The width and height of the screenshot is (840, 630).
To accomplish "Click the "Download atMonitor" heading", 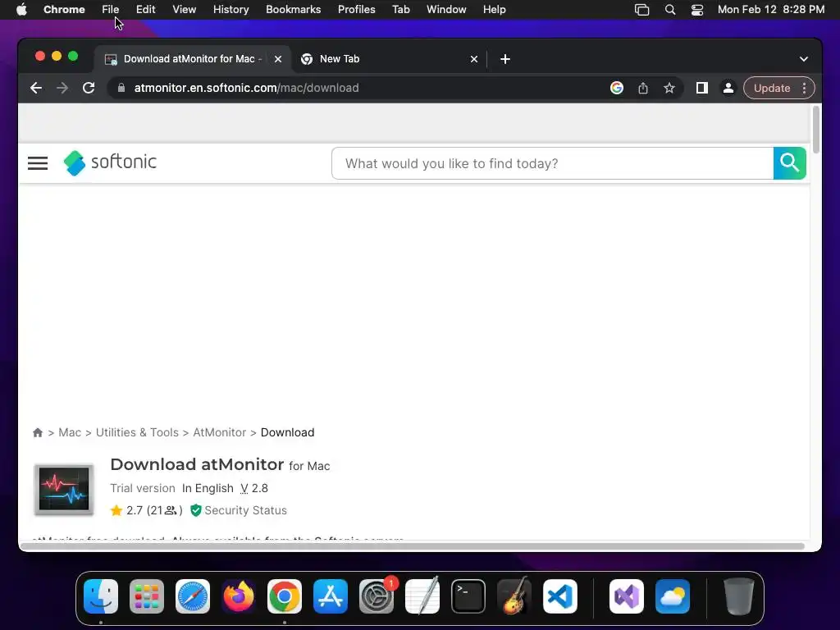I will 197,464.
